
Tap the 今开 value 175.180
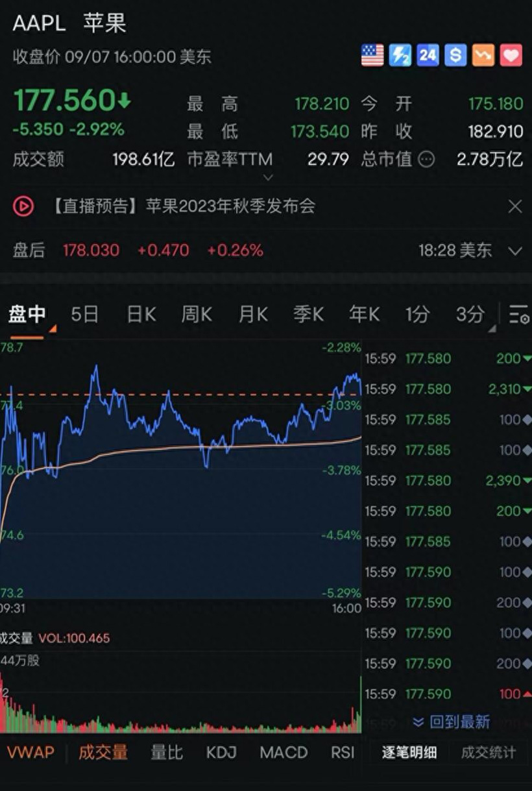pos(496,104)
